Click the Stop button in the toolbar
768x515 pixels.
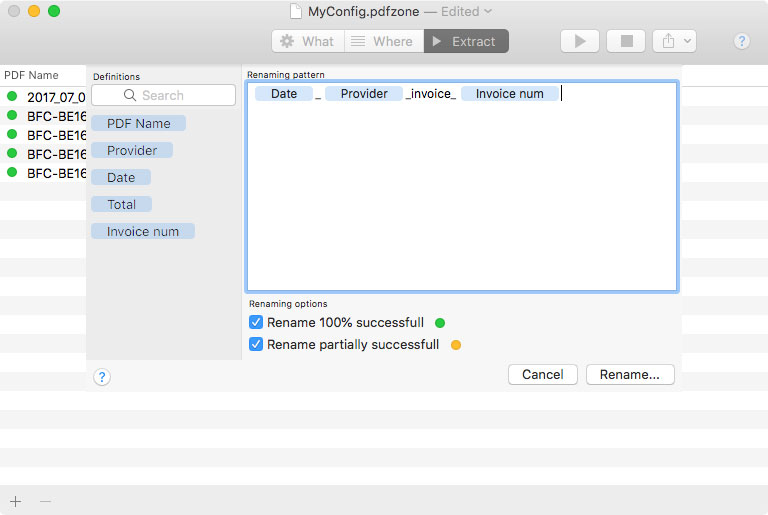pyautogui.click(x=627, y=41)
